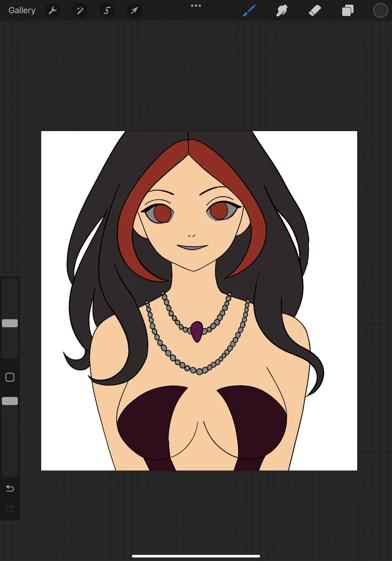Screen dimensions: 392x561
Task: Activate the Transform arrow tool
Action: click(134, 11)
